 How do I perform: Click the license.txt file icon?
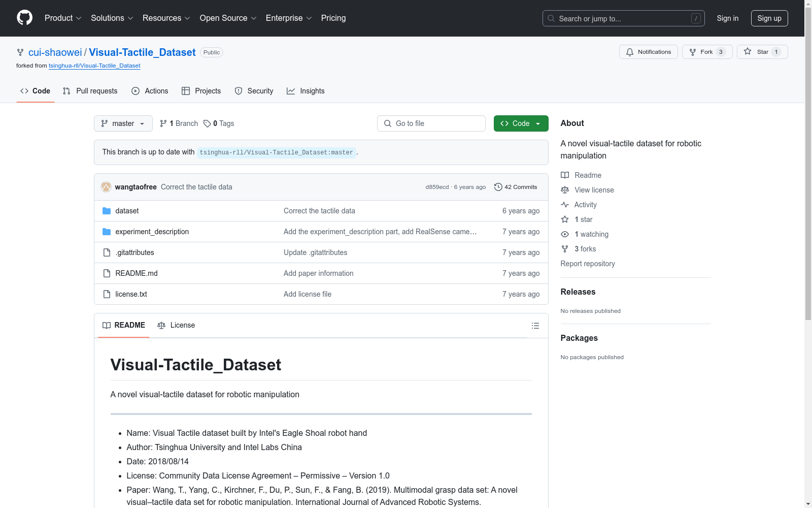click(107, 294)
